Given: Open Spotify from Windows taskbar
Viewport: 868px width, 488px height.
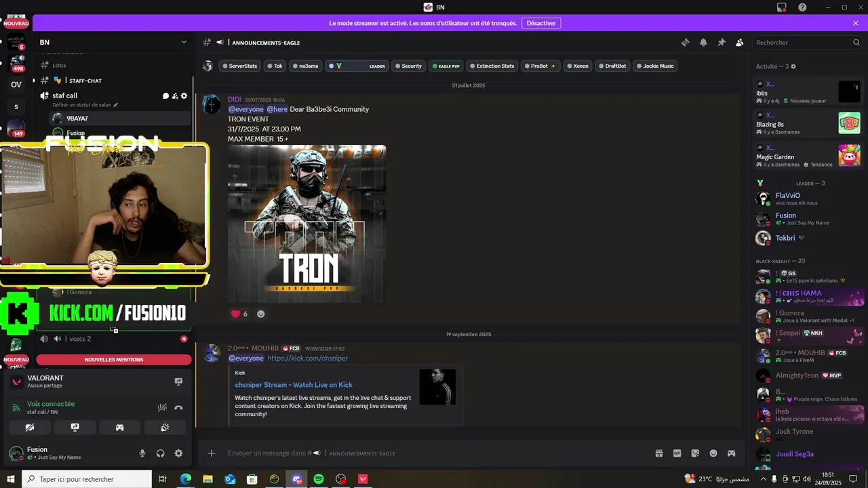Looking at the screenshot, I should (x=319, y=479).
